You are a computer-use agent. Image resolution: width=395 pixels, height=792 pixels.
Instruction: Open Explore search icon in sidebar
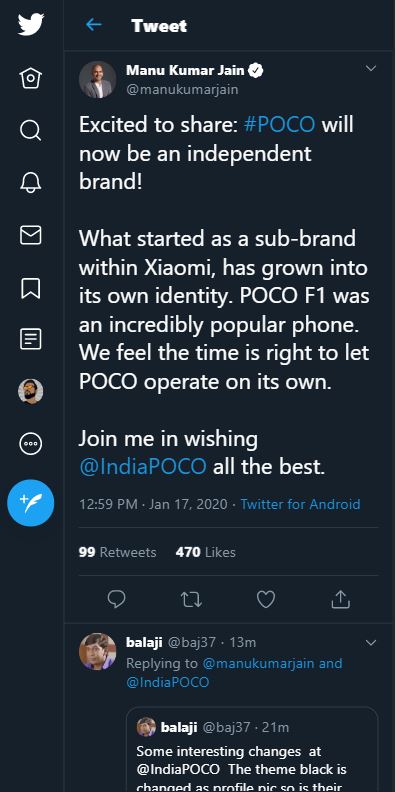point(30,131)
